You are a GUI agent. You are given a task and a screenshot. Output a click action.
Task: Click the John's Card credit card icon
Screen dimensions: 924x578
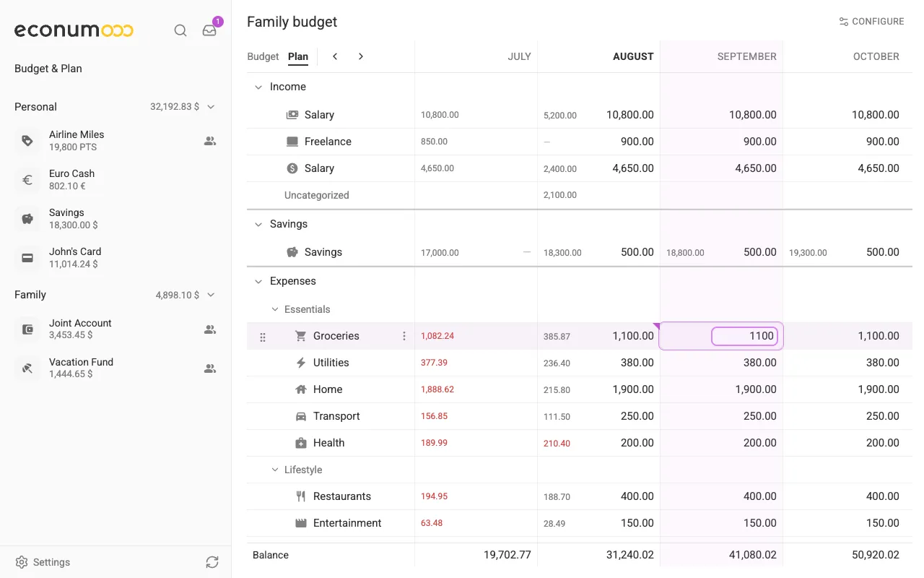[27, 258]
